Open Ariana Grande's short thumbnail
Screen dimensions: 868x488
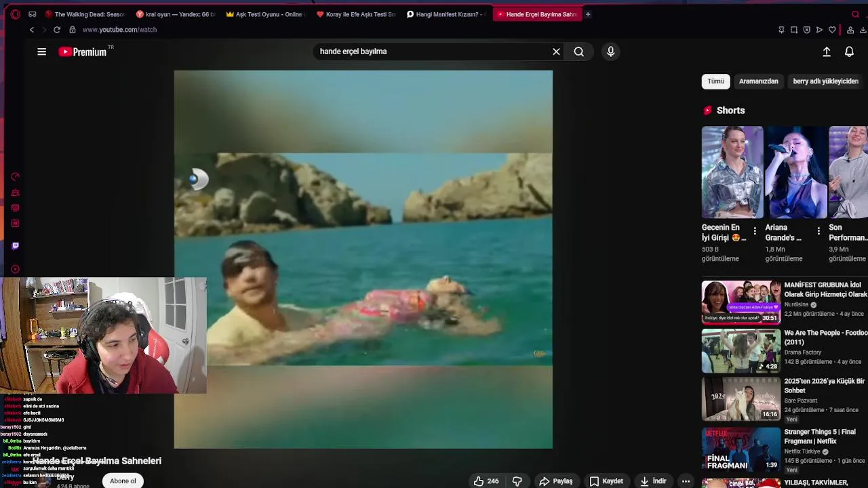[796, 172]
